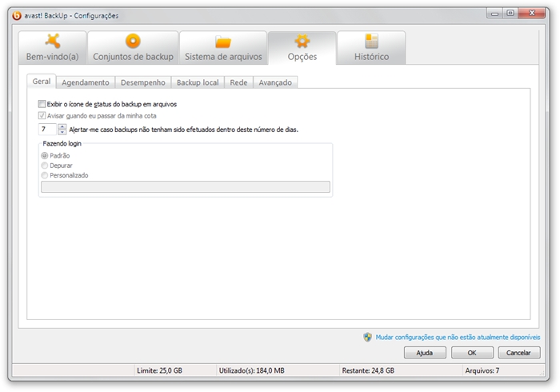Click the UAC shield icon

(367, 337)
